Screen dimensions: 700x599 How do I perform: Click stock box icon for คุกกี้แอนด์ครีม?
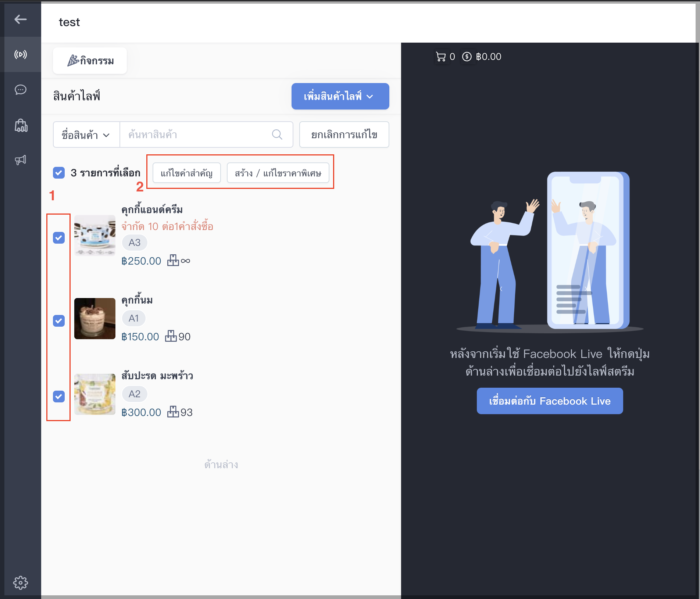173,261
